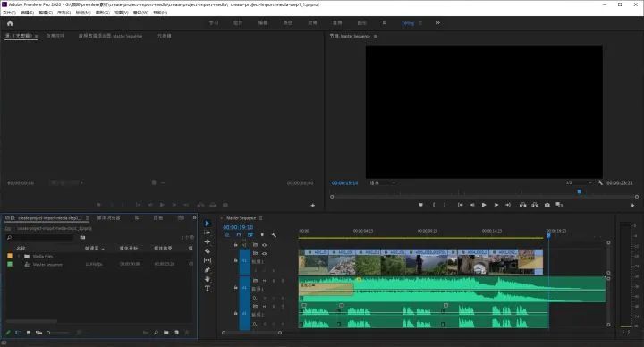Open timeline display settings wrench

[274, 235]
